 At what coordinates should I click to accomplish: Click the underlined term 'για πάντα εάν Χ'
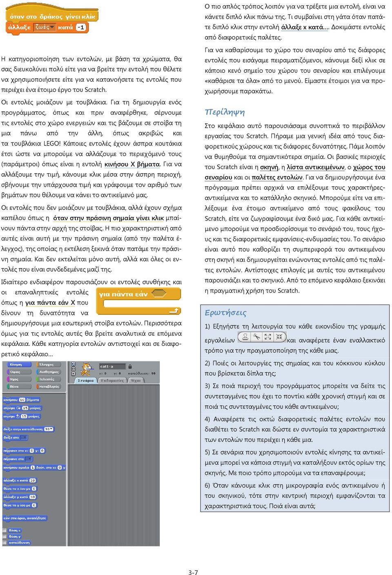50,303
